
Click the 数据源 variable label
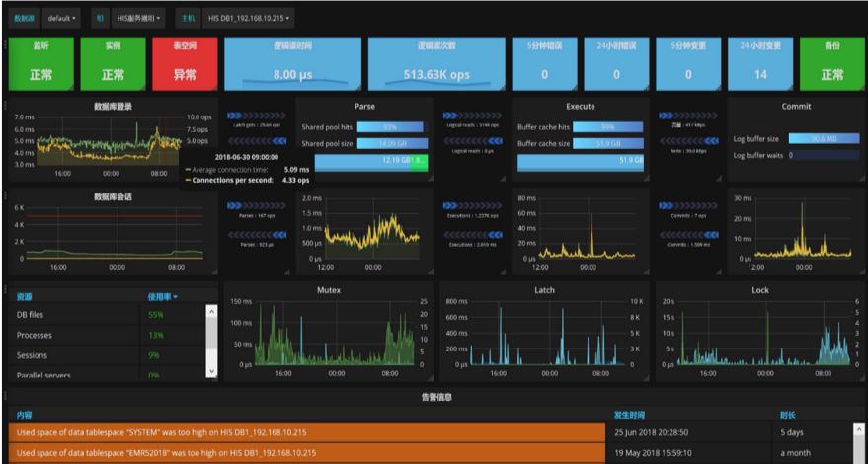point(23,19)
